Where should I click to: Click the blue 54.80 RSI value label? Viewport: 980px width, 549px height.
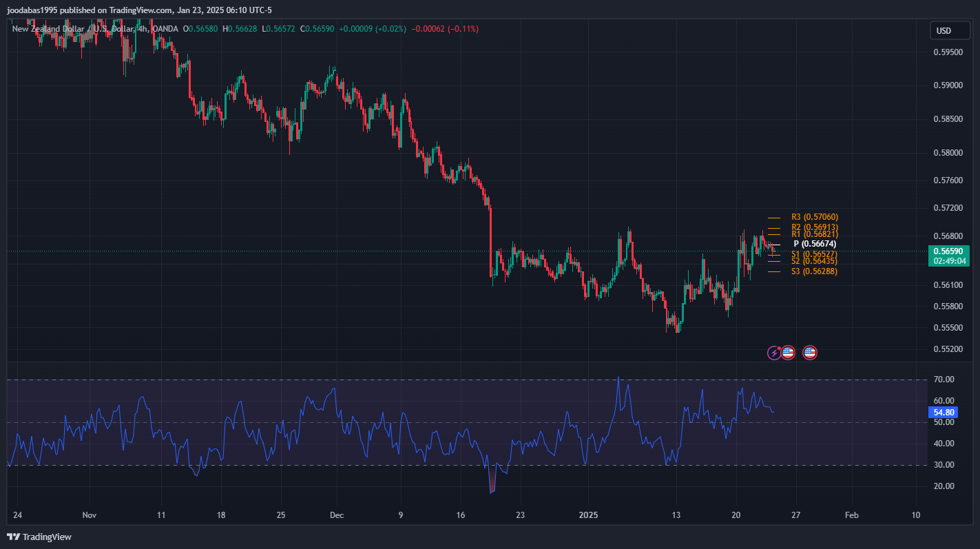tap(943, 413)
